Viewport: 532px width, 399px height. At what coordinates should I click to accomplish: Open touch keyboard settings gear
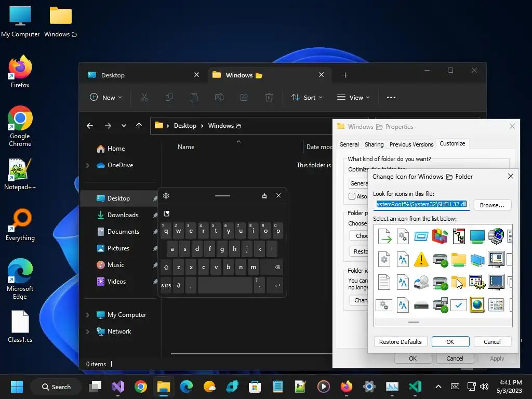point(166,195)
